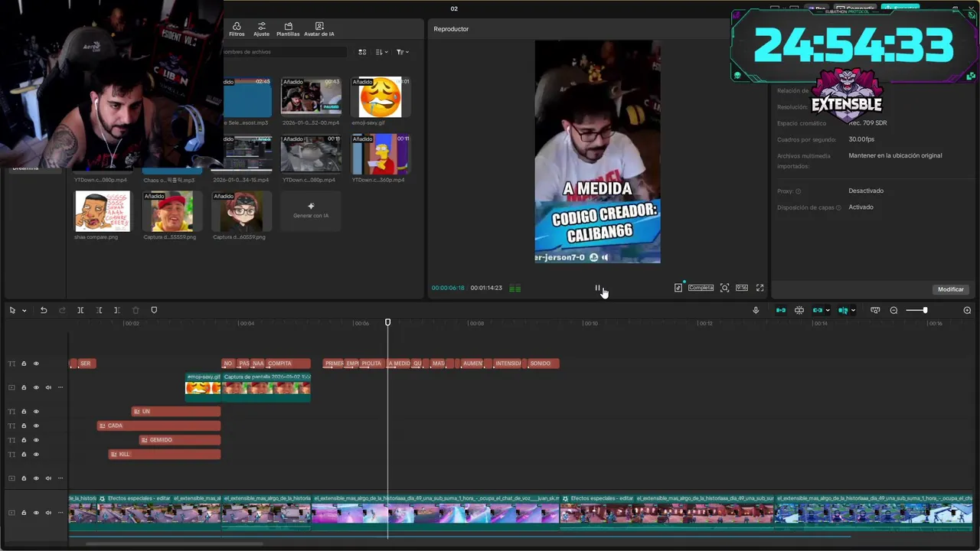Lock the GEMIIDO text track
Viewport: 980px width, 551px height.
[24, 440]
